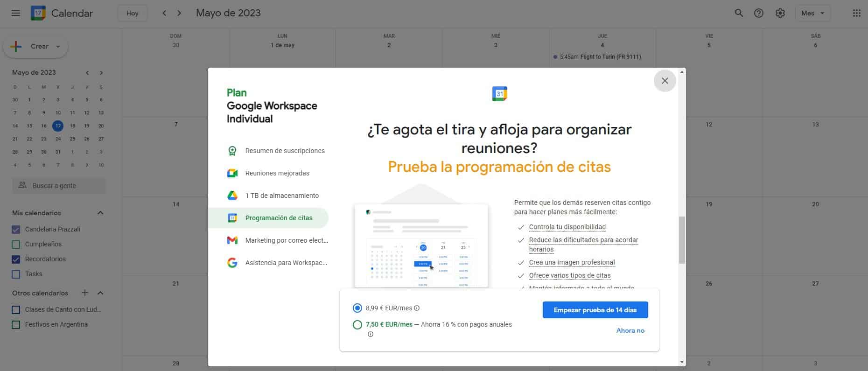Mini calendar previous month arrow
The width and height of the screenshot is (868, 371).
coord(87,72)
